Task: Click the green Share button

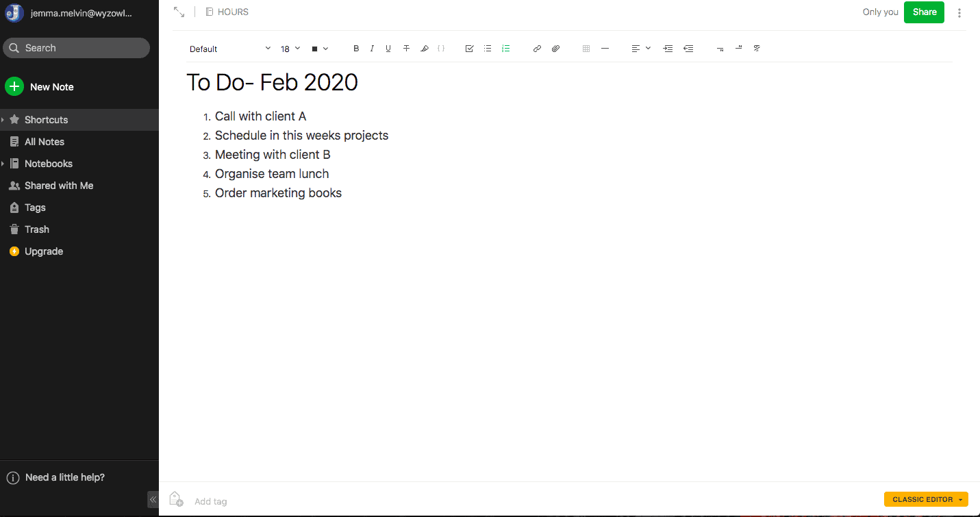Action: click(x=924, y=12)
